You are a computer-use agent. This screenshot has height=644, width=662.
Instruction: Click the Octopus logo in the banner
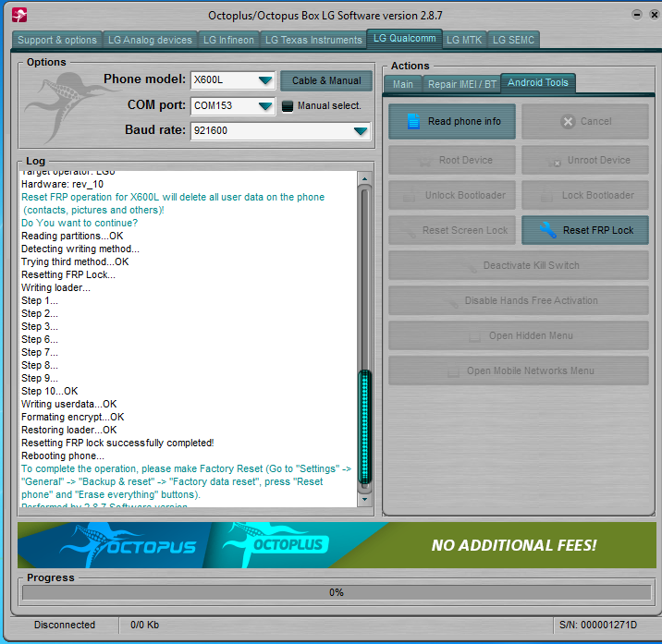129,545
